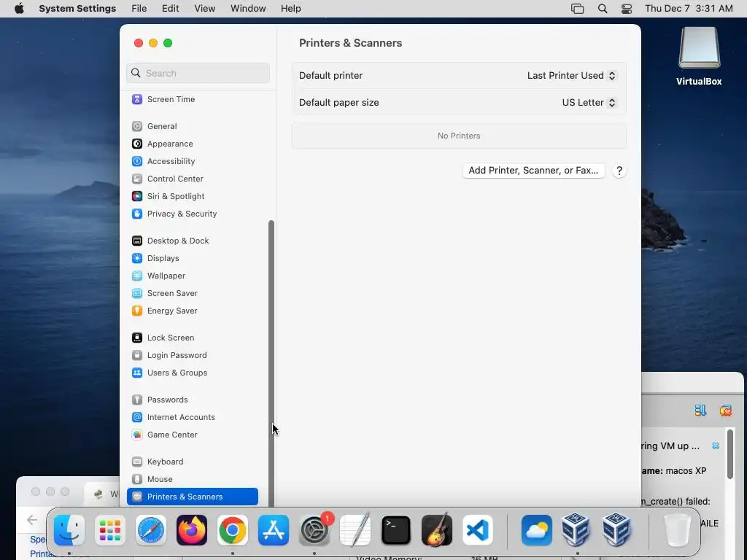
Task: Click the "No Printers" label
Action: [x=459, y=136]
